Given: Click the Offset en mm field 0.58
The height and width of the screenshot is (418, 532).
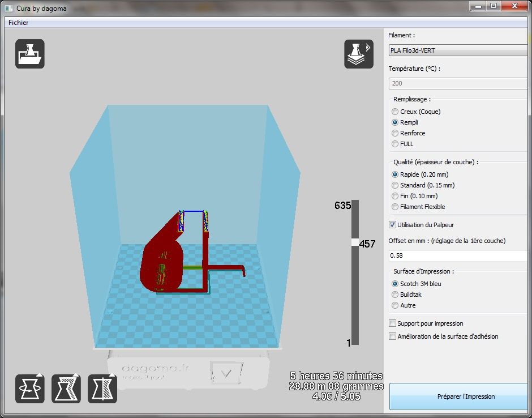Looking at the screenshot, I should click(458, 255).
